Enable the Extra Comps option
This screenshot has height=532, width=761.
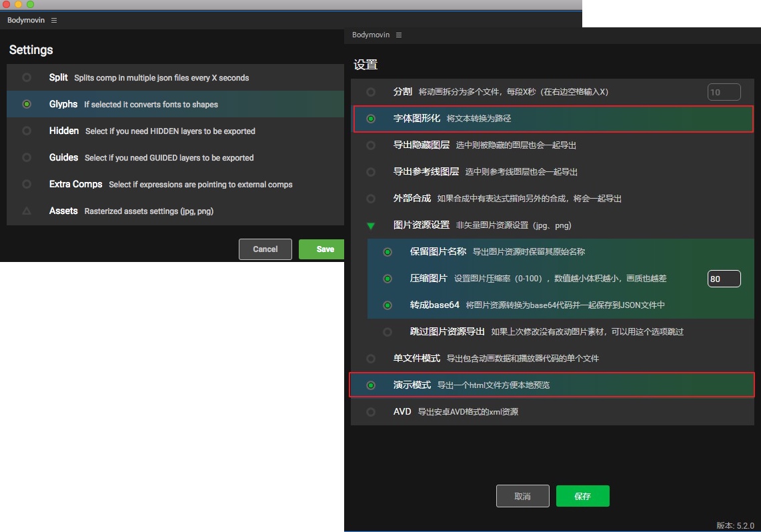[27, 184]
